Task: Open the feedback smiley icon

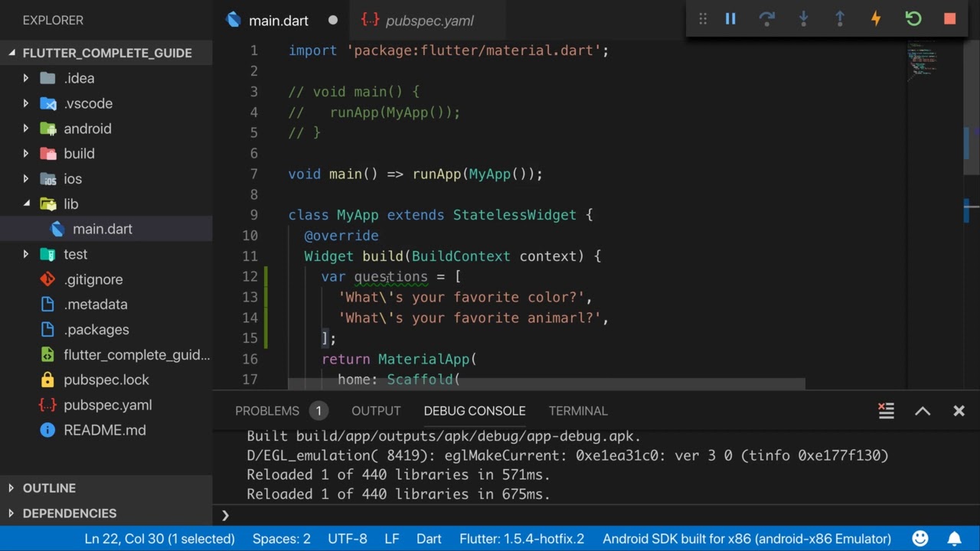Action: pos(920,539)
